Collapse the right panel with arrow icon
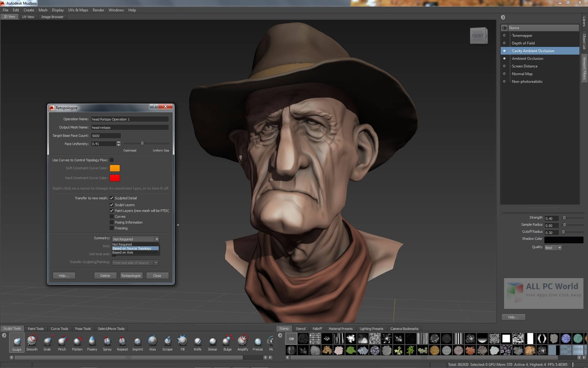 (x=503, y=17)
